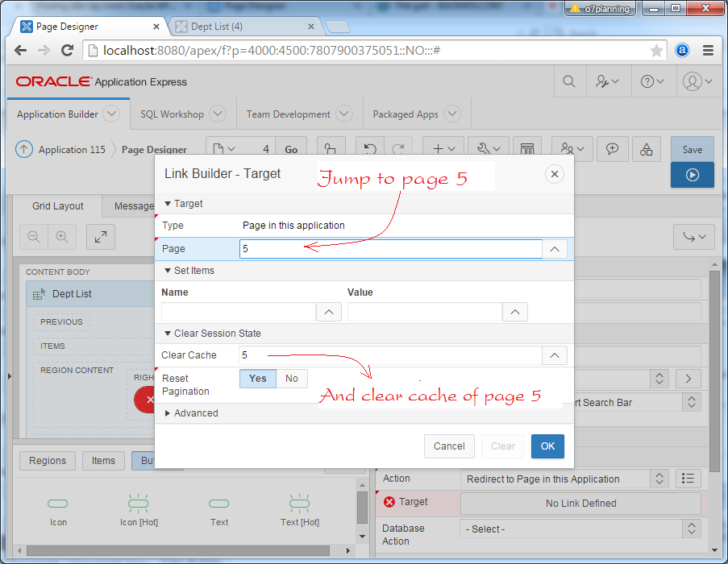Viewport: 728px width, 564px height.
Task: Click the Developer Comments speech bubble icon
Action: tap(612, 148)
